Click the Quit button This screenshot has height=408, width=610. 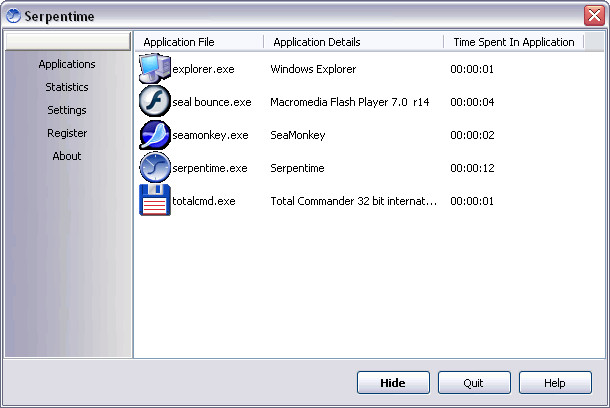pyautogui.click(x=474, y=383)
